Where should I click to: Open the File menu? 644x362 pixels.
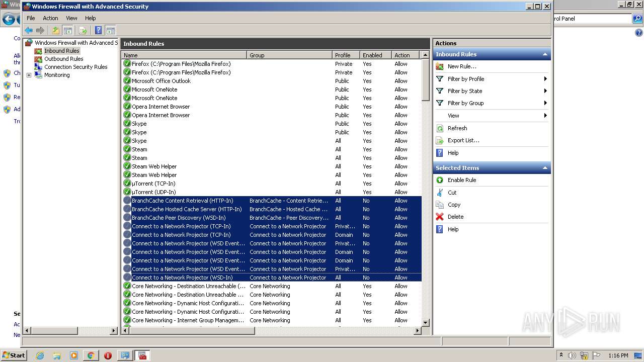[31, 18]
